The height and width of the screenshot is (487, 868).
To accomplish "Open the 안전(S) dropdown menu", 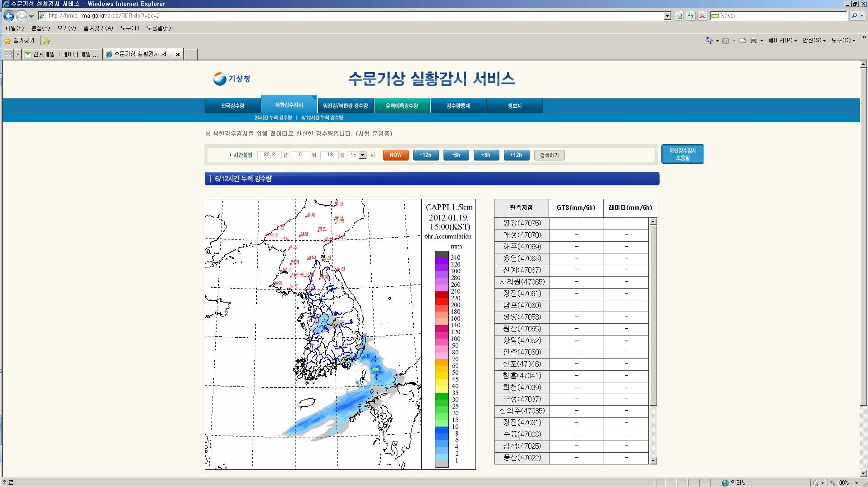I will (x=814, y=41).
